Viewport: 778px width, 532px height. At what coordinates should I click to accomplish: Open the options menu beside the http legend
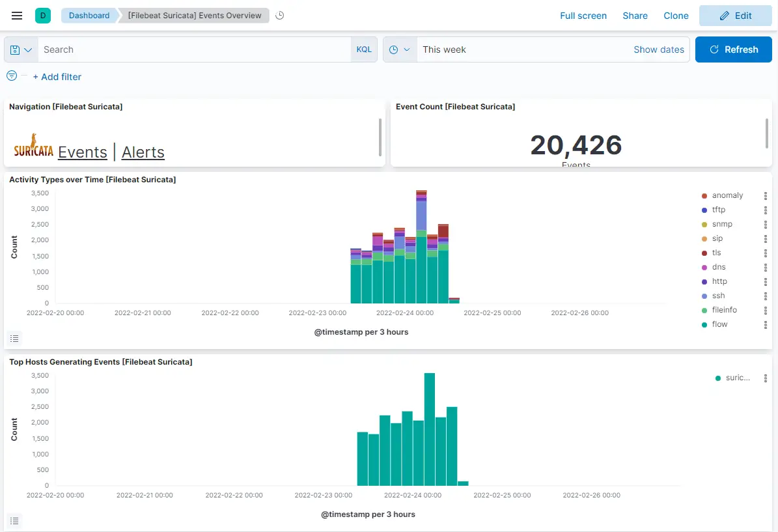(x=766, y=281)
